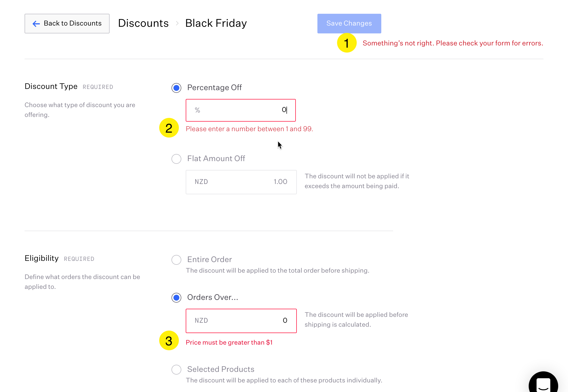Click the 'each of these products individually' description
This screenshot has width=568, height=392.
[x=284, y=380]
